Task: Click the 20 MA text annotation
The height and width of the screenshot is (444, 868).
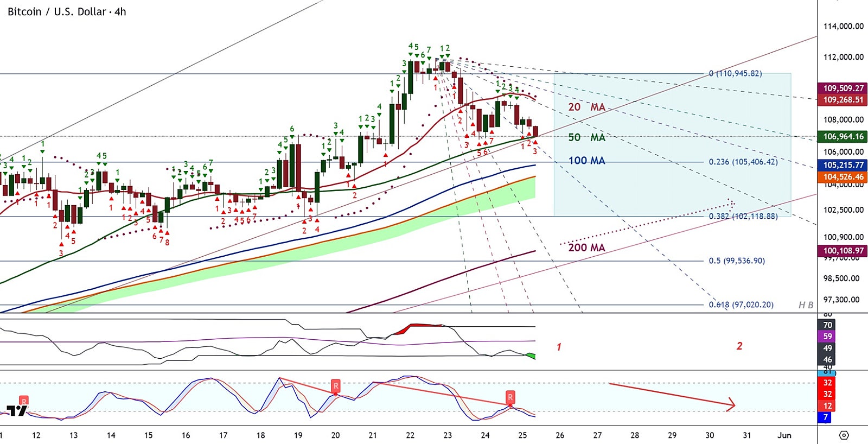Action: tap(587, 107)
